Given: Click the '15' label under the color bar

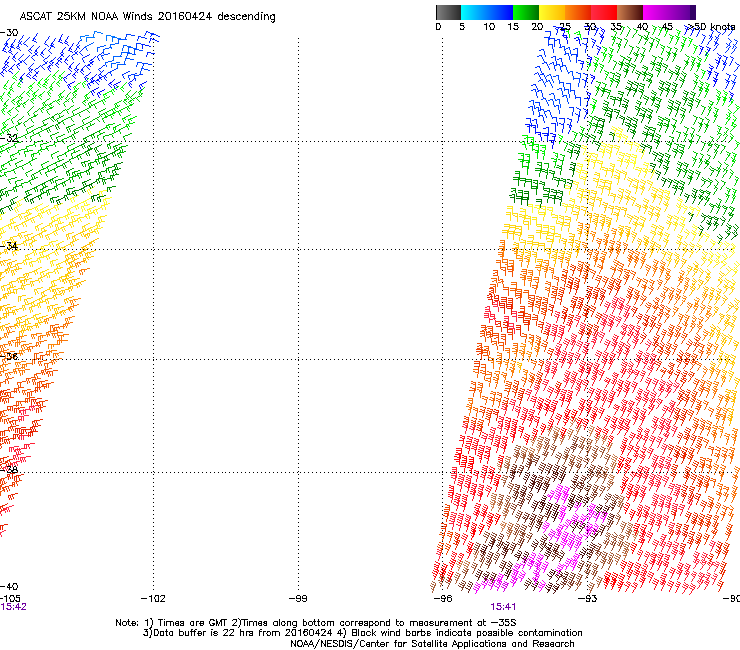Looking at the screenshot, I should (513, 27).
